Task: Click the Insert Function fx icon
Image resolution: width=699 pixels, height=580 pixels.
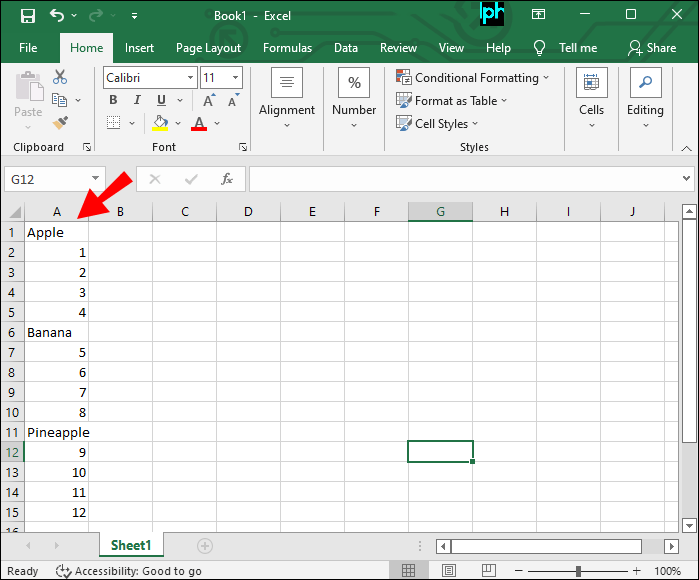Action: pos(227,179)
